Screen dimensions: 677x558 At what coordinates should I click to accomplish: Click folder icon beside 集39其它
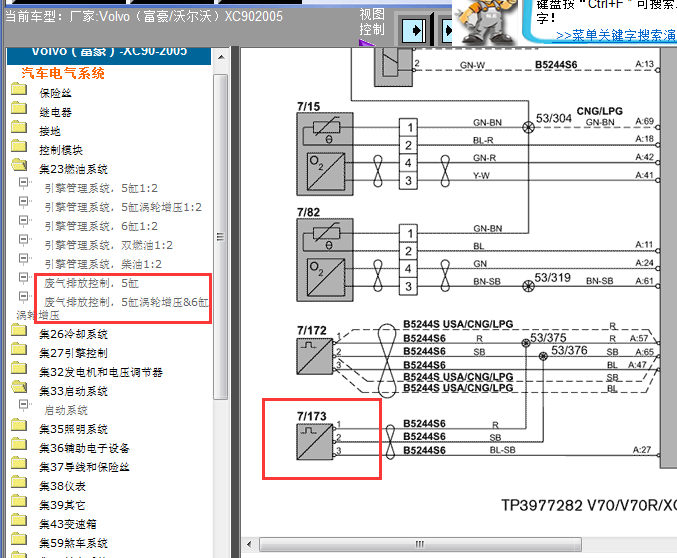[19, 501]
